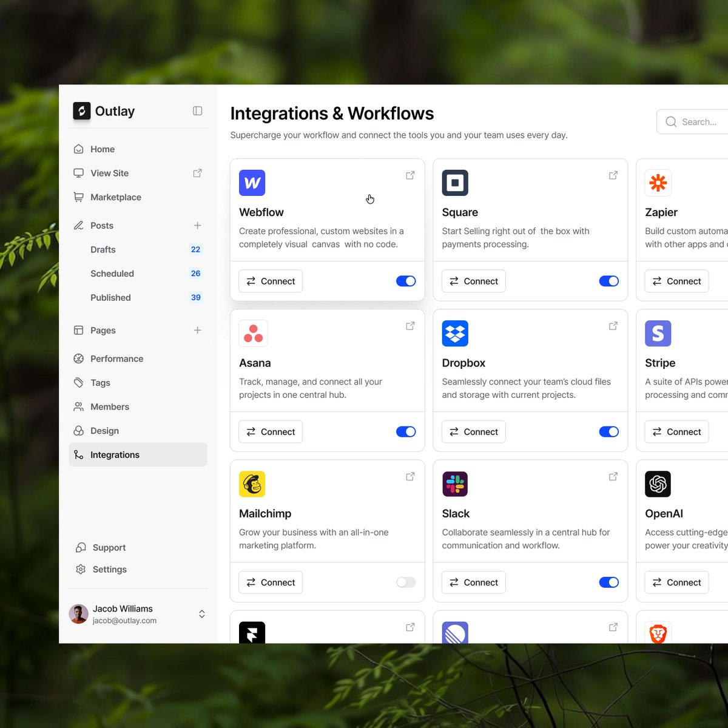Viewport: 728px width, 728px height.
Task: Click the Dropbox app logo
Action: coord(455,333)
